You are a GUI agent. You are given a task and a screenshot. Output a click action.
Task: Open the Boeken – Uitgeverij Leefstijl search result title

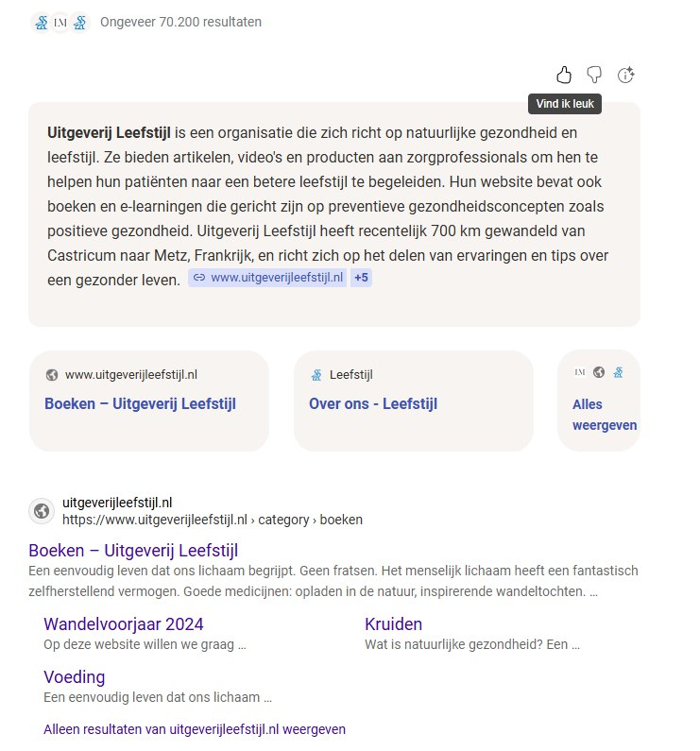[x=133, y=551]
